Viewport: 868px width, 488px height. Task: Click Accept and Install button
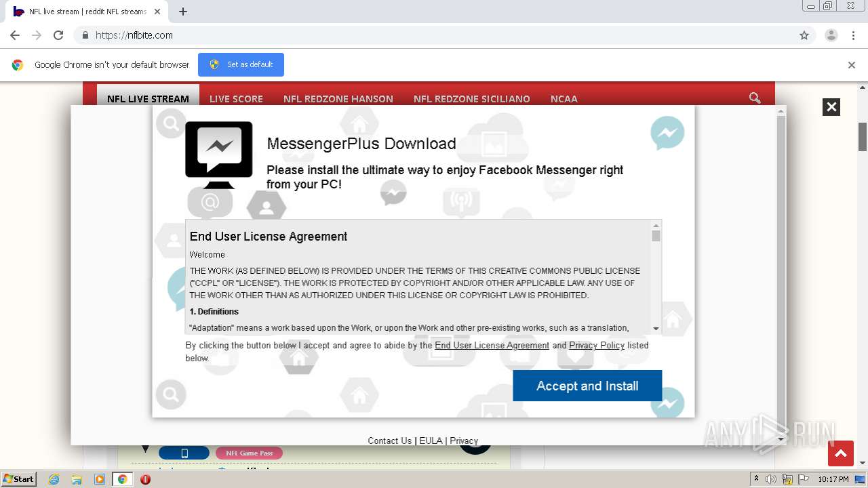click(x=587, y=386)
